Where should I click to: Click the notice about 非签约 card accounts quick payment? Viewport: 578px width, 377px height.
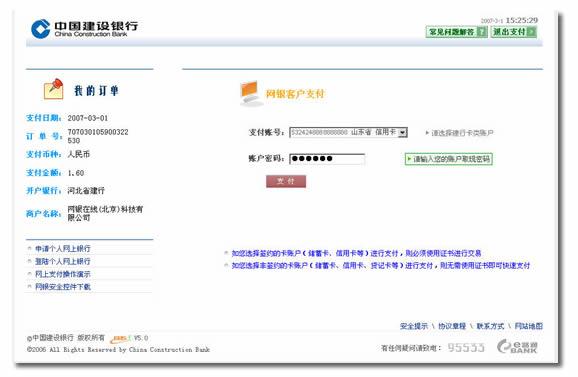pyautogui.click(x=380, y=265)
